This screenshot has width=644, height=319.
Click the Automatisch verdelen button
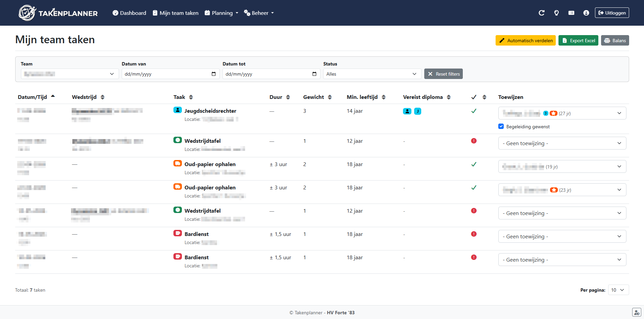pos(525,41)
